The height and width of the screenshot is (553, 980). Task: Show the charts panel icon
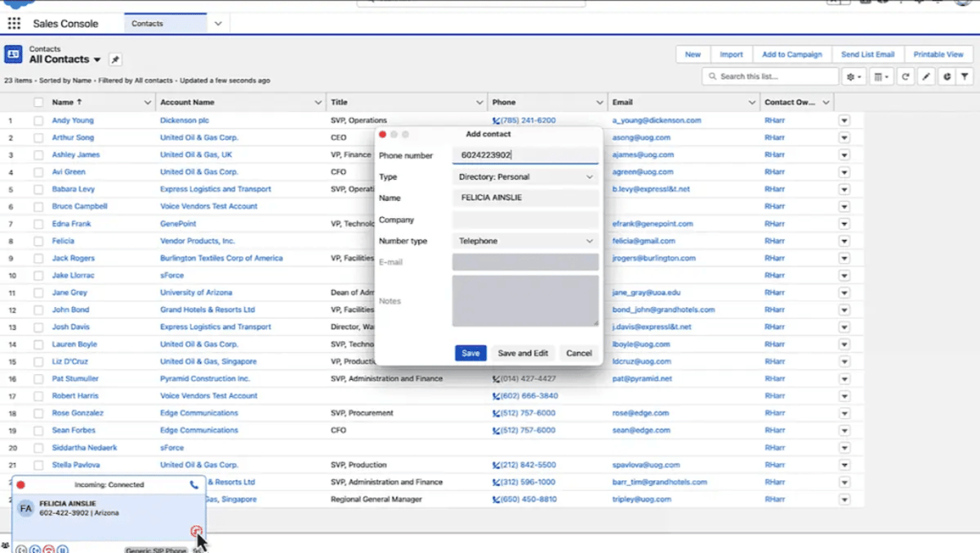tap(946, 77)
